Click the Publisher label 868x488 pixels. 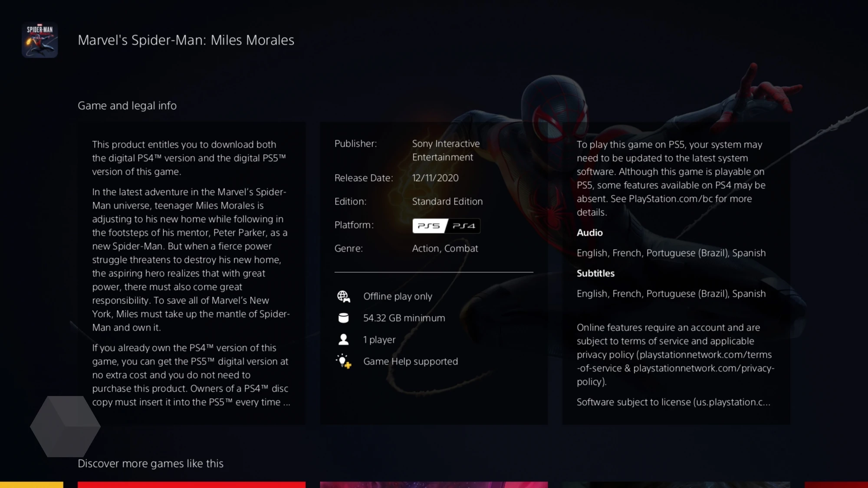pos(355,144)
